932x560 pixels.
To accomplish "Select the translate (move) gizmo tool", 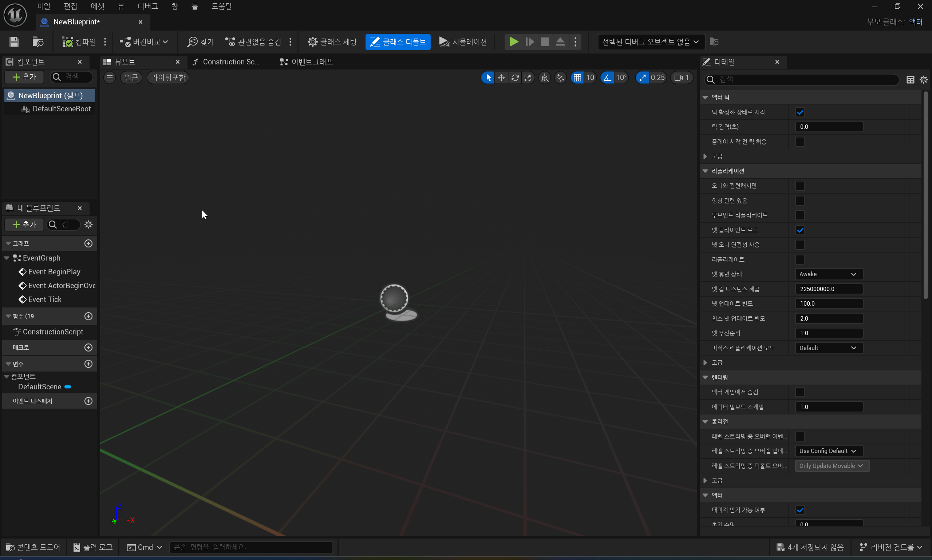I will click(x=501, y=78).
